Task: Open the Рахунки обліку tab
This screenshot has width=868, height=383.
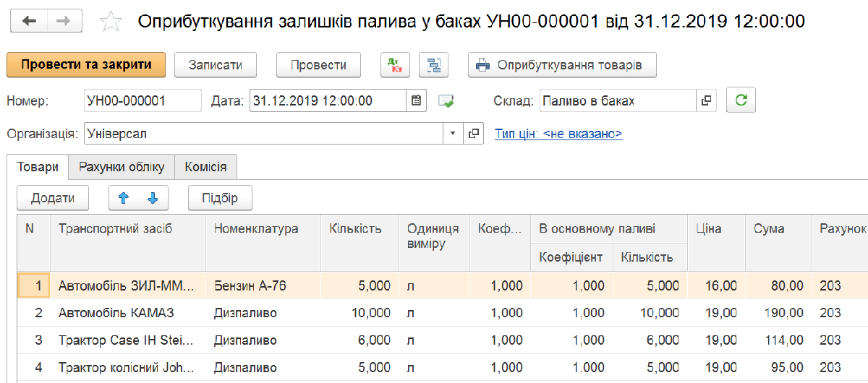Action: [x=122, y=167]
